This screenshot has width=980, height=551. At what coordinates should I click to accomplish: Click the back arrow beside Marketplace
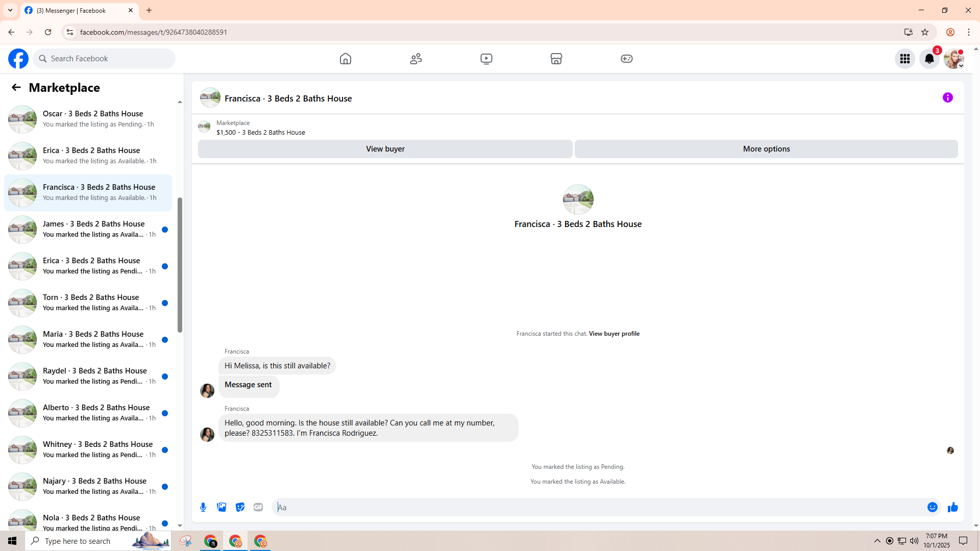click(x=16, y=87)
